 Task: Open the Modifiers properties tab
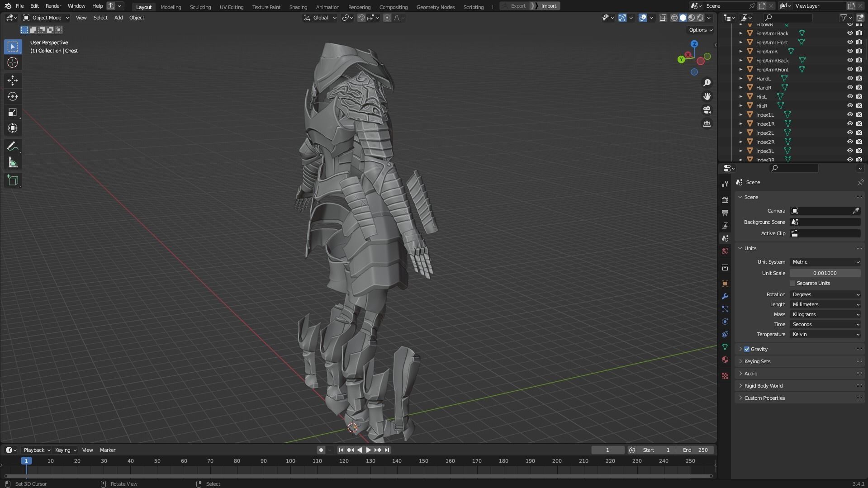[x=725, y=296]
